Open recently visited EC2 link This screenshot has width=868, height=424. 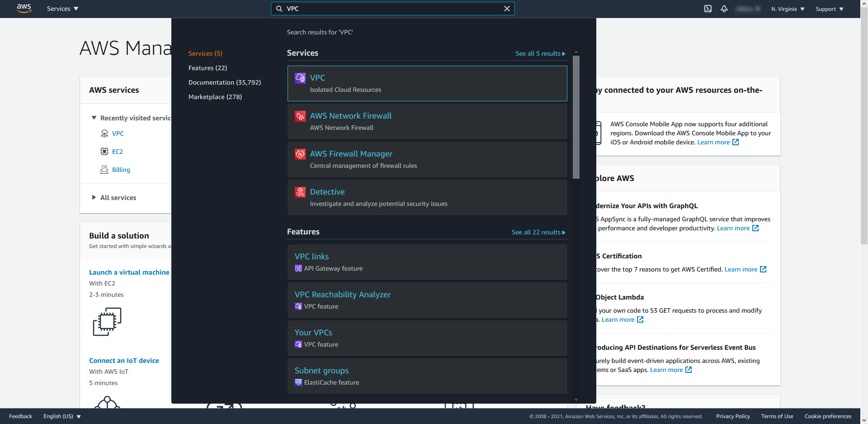click(118, 152)
